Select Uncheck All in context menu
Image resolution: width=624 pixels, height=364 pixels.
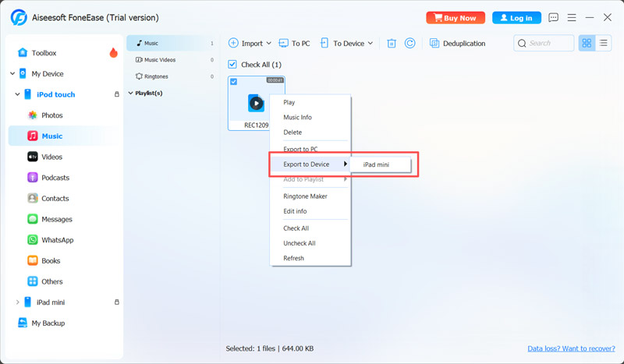click(x=300, y=243)
